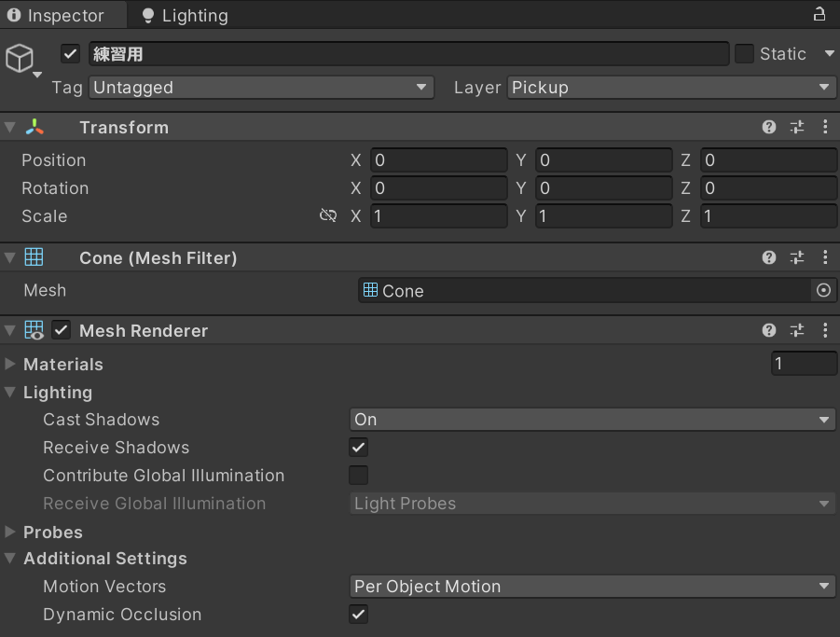The height and width of the screenshot is (637, 840).
Task: Enable Contribute Global Illumination checkbox
Action: pos(358,475)
